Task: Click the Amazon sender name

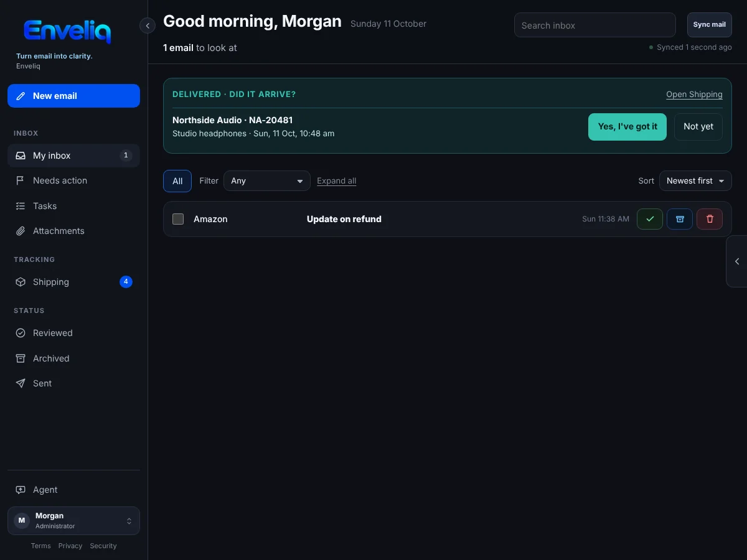Action: (210, 219)
